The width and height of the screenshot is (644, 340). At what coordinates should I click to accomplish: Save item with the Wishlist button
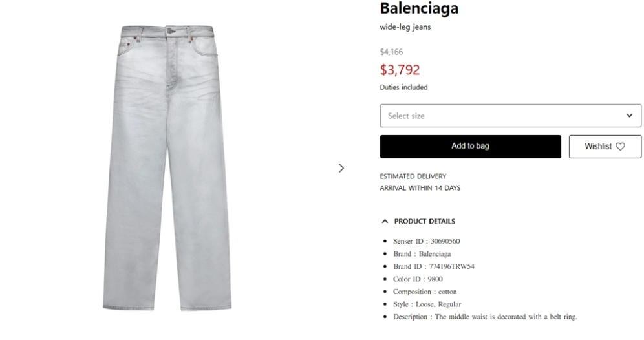[x=605, y=147]
